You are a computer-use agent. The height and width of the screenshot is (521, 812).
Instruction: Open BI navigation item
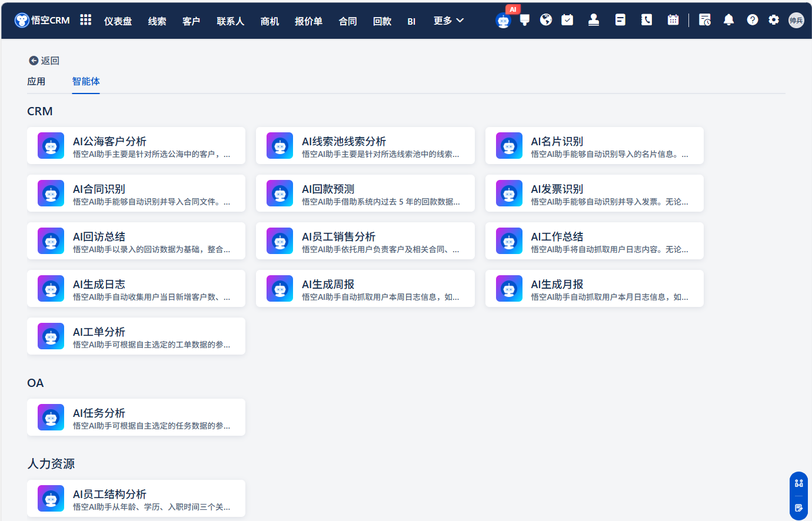click(x=411, y=21)
